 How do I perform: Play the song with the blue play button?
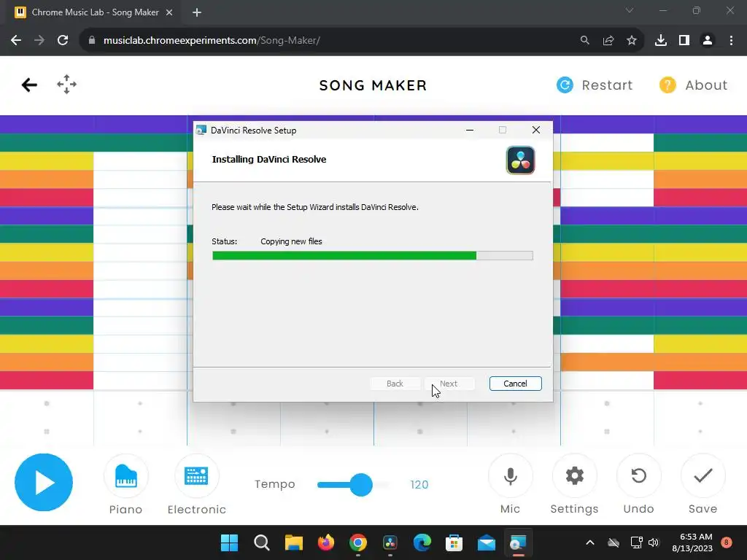tap(44, 483)
